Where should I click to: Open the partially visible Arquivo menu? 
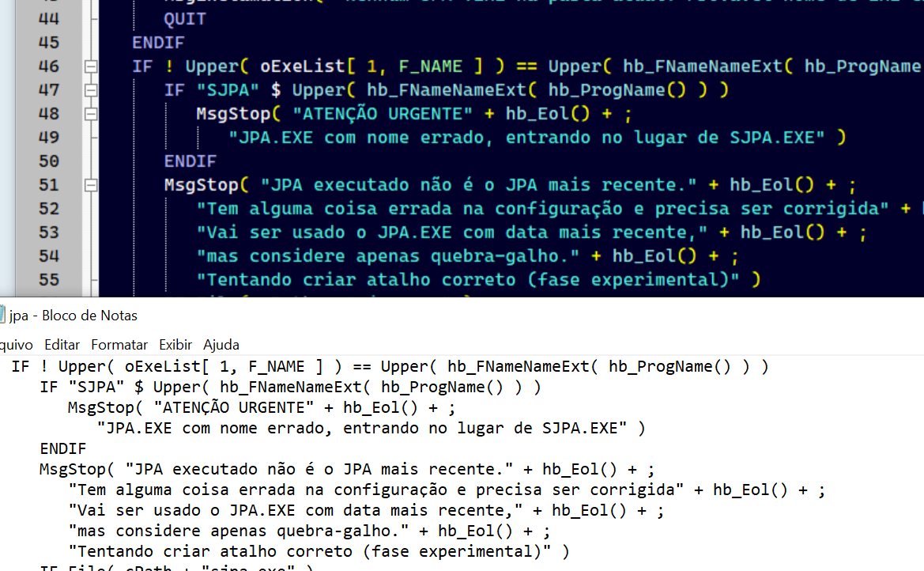(16, 345)
